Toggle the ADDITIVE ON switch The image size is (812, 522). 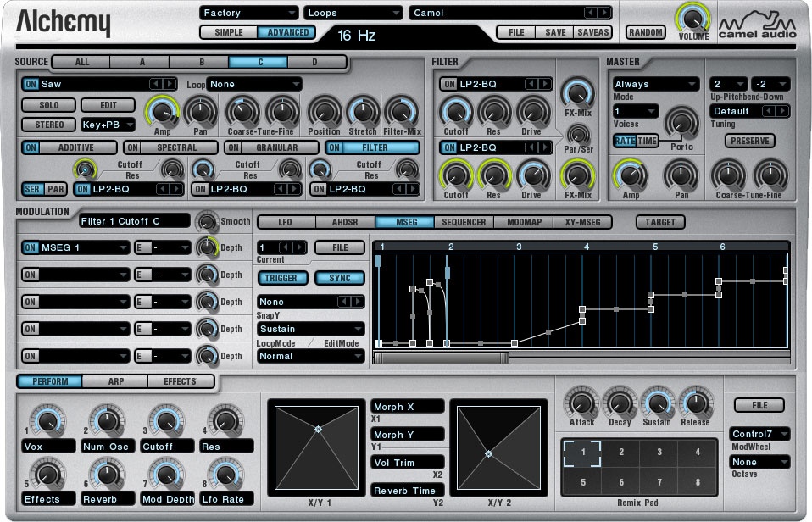[x=31, y=147]
